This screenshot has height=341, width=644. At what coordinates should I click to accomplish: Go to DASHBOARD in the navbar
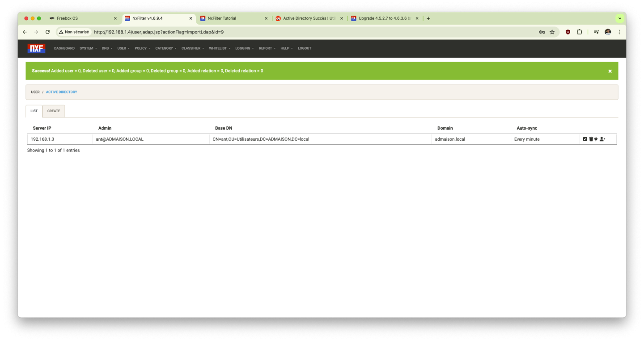64,48
